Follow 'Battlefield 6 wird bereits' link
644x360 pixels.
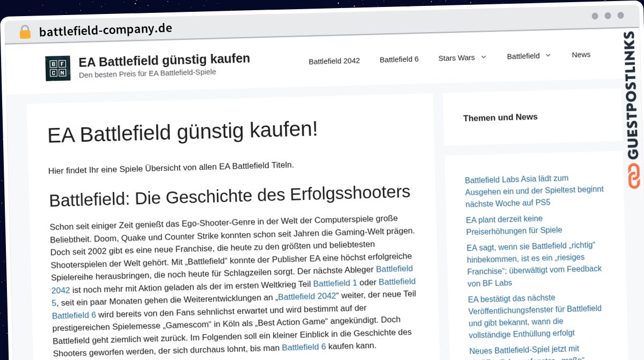point(74,315)
